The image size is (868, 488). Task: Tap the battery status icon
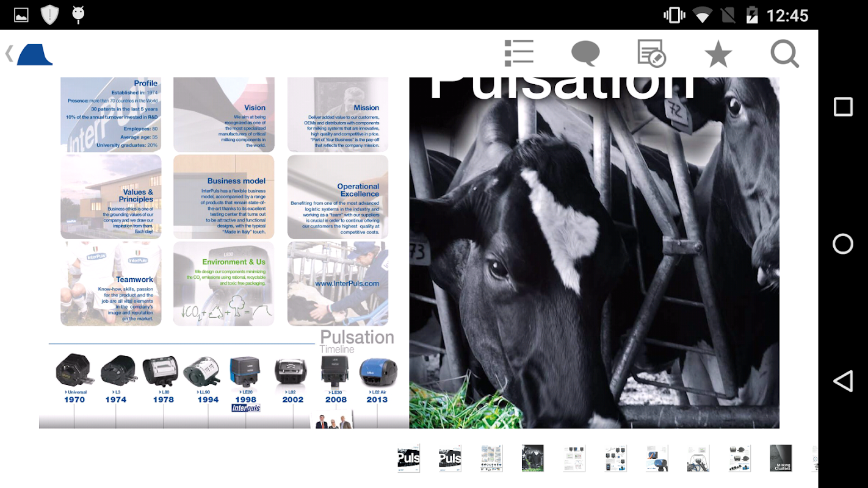click(x=751, y=15)
